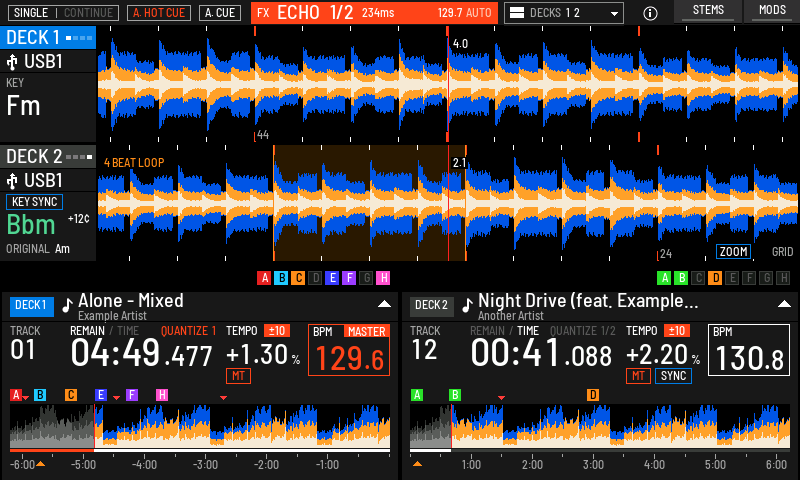The image size is (800, 480).
Task: Select Deck 2 empty hot cue C
Action: (698, 278)
